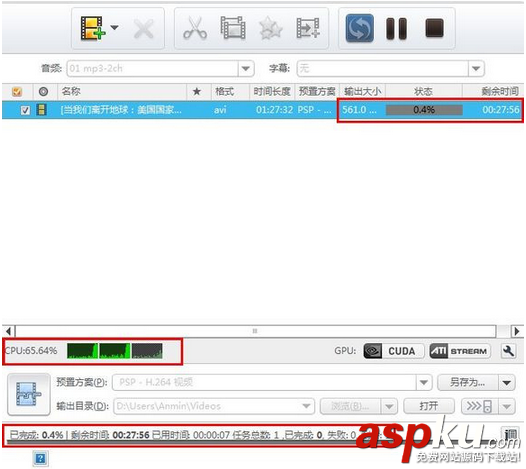Click the horizontal scrollbar thumb
This screenshot has height=469, width=526.
pos(255,331)
